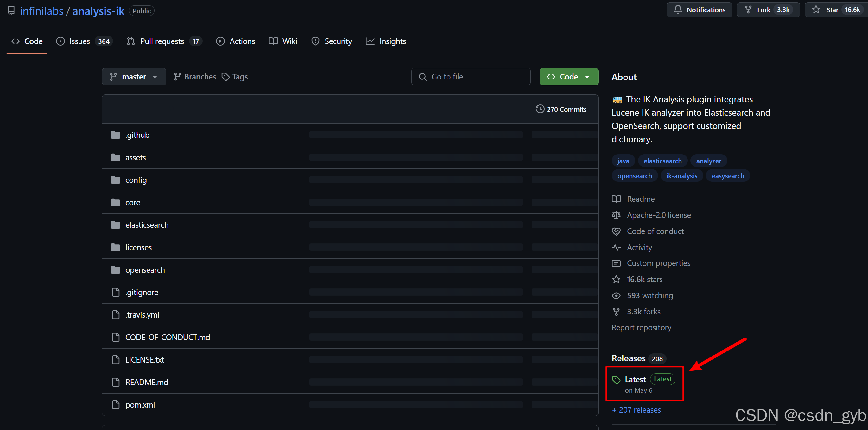Open the master branch dropdown
The image size is (868, 430).
coord(134,77)
